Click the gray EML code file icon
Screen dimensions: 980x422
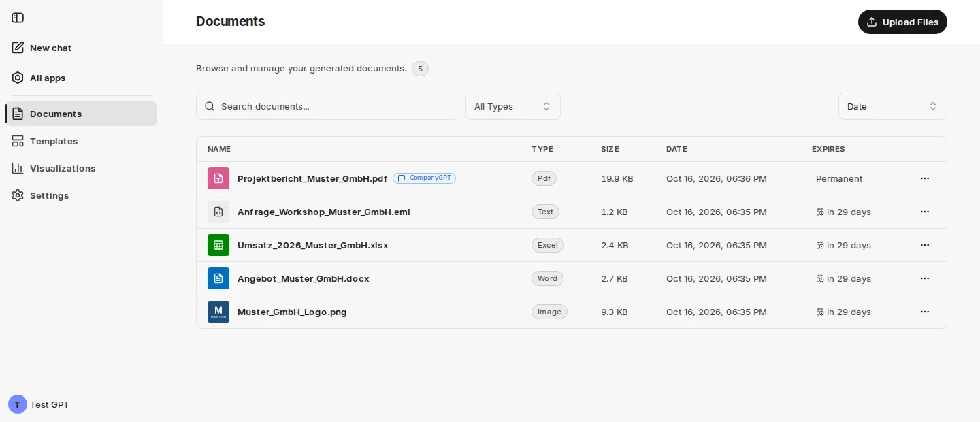218,212
